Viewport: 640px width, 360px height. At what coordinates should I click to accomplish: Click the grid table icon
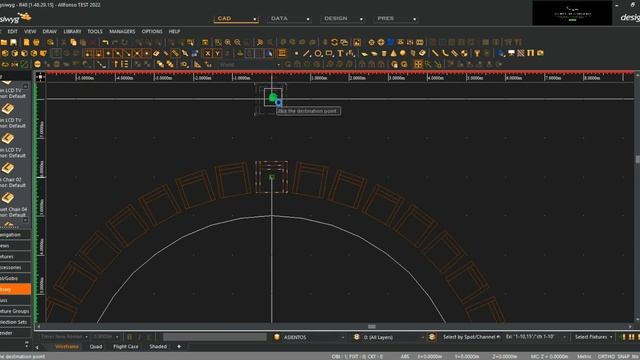[282, 53]
